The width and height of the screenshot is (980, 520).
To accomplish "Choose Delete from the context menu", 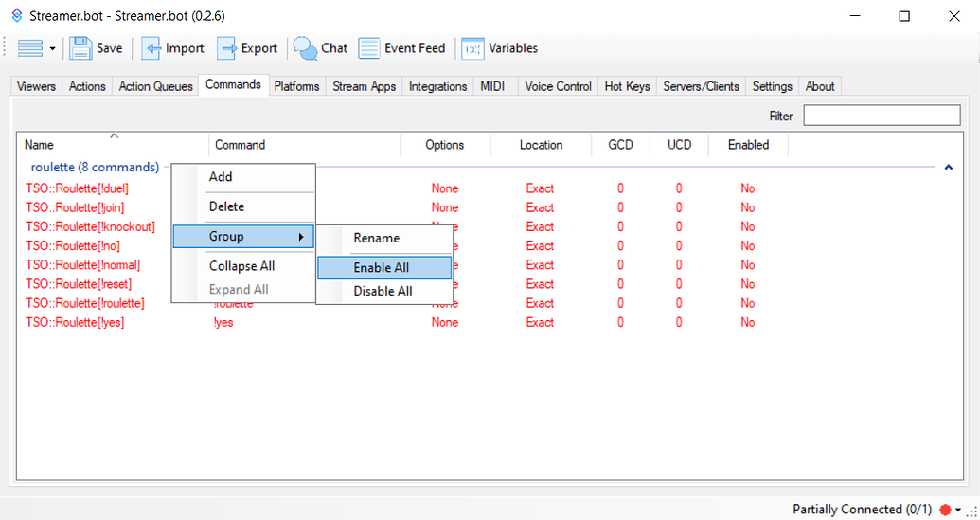I will click(243, 206).
